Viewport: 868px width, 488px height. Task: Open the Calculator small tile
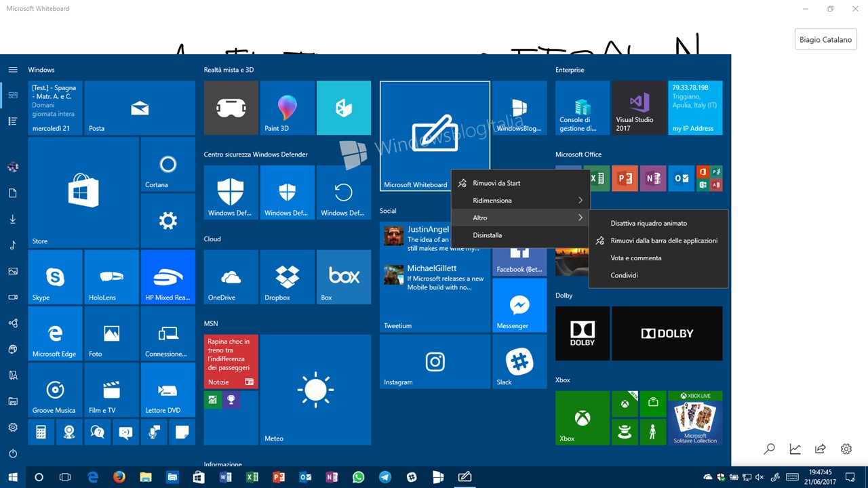(x=41, y=432)
